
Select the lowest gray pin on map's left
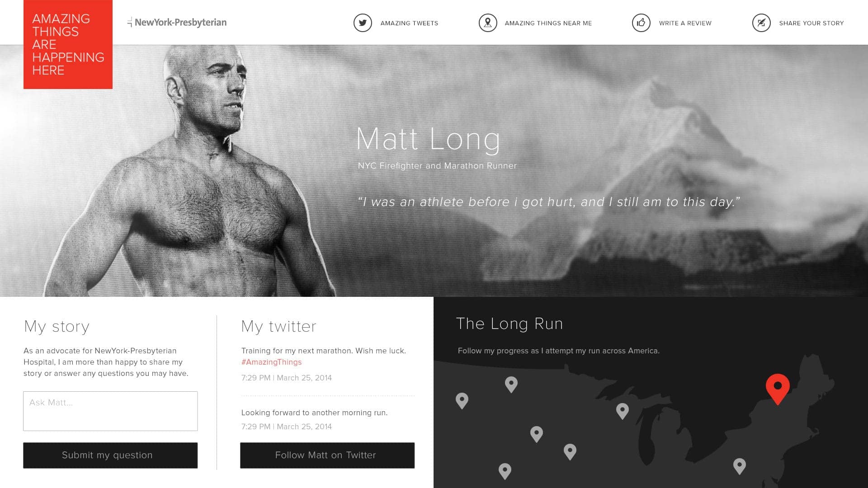pyautogui.click(x=505, y=471)
